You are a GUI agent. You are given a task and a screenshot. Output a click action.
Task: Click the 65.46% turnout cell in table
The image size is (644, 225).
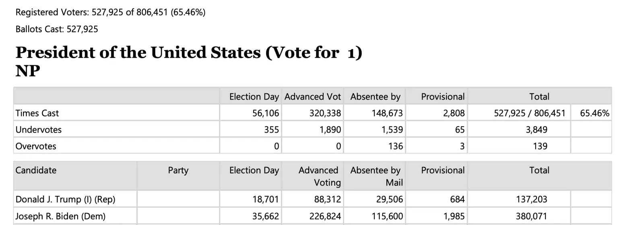pos(594,113)
